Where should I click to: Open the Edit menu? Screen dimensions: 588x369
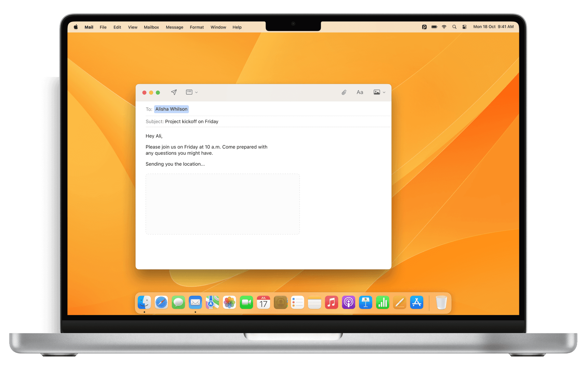tap(117, 27)
